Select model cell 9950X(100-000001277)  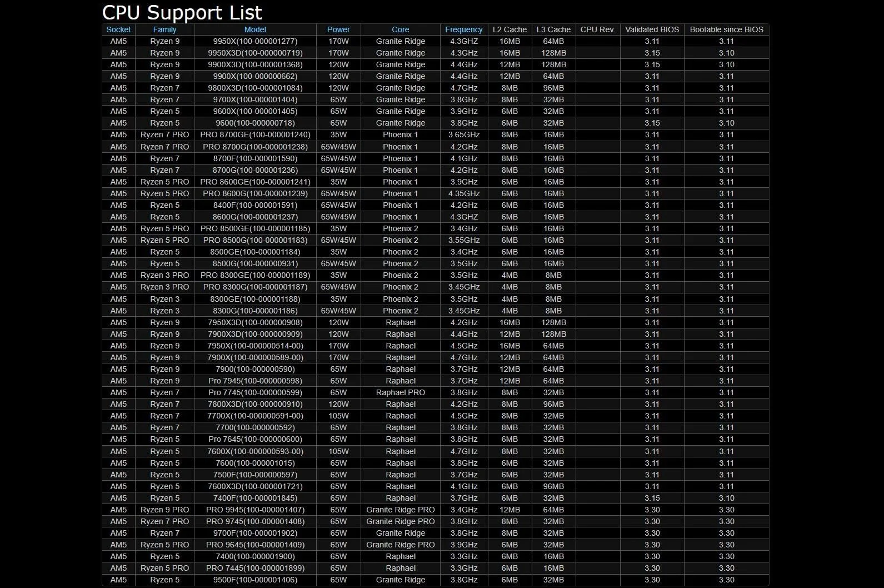(255, 41)
